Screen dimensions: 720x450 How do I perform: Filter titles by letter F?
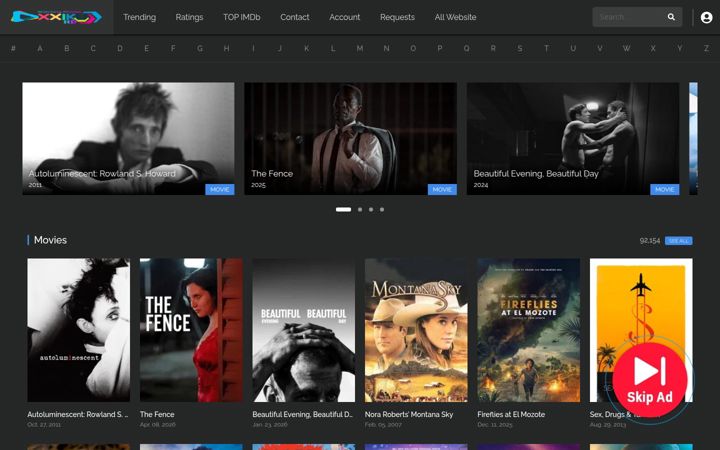[173, 48]
